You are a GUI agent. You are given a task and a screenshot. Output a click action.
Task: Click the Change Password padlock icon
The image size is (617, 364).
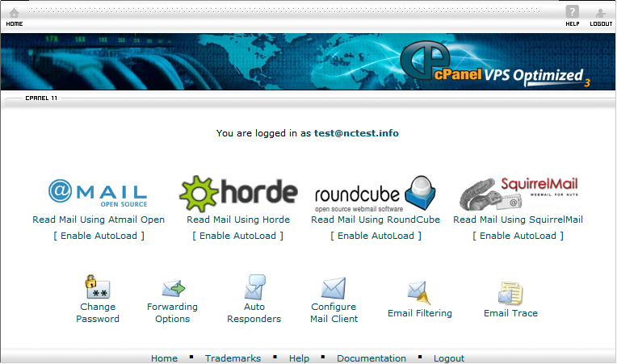pos(98,287)
